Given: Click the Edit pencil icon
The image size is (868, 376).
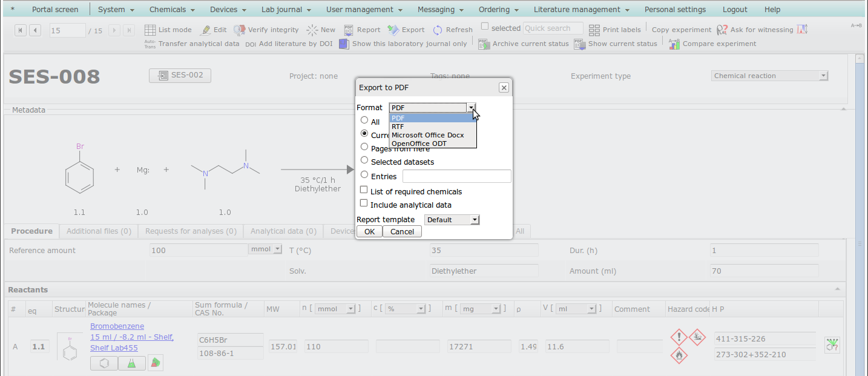Looking at the screenshot, I should tap(206, 30).
